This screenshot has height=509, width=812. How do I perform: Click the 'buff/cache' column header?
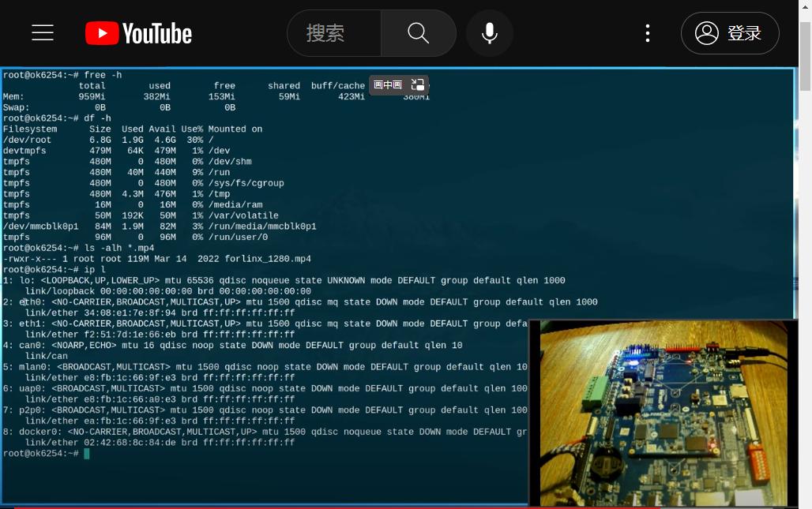337,86
